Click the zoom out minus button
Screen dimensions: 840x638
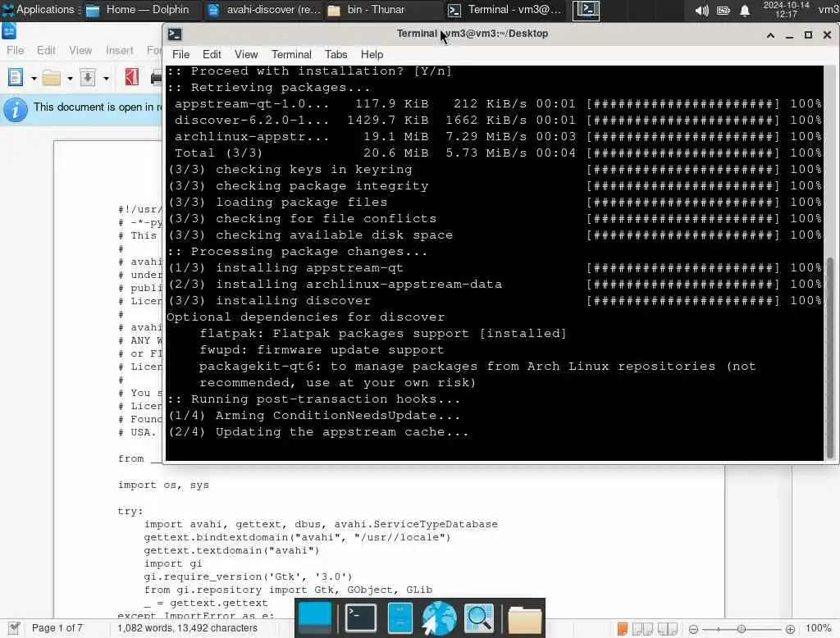[x=693, y=629]
